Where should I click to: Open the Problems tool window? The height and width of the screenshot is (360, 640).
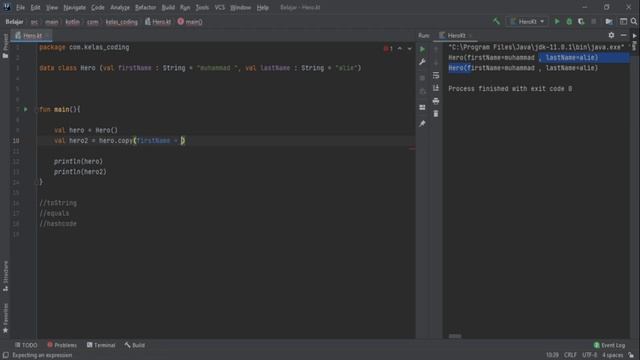click(62, 345)
